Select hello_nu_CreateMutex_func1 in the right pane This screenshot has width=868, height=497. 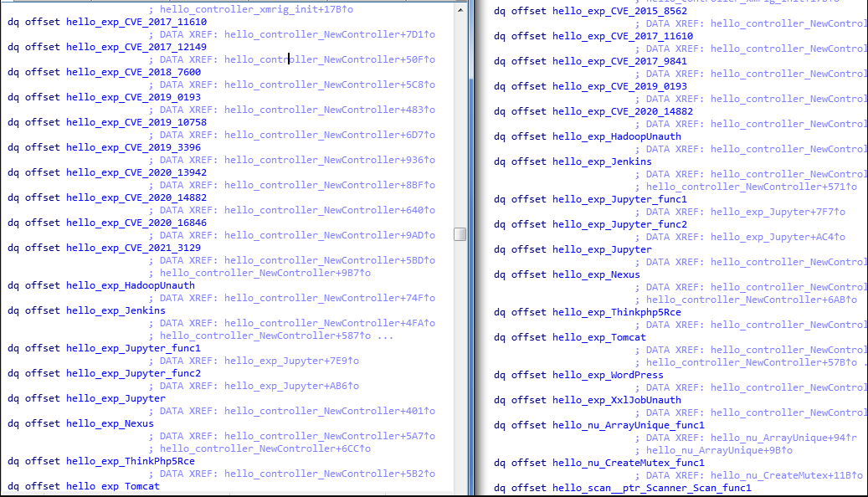(629, 463)
